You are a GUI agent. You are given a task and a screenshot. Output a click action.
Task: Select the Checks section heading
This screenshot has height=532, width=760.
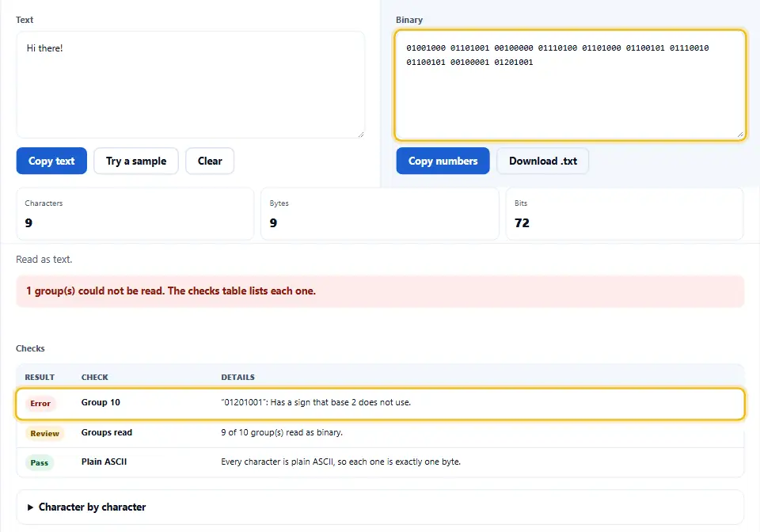click(30, 348)
